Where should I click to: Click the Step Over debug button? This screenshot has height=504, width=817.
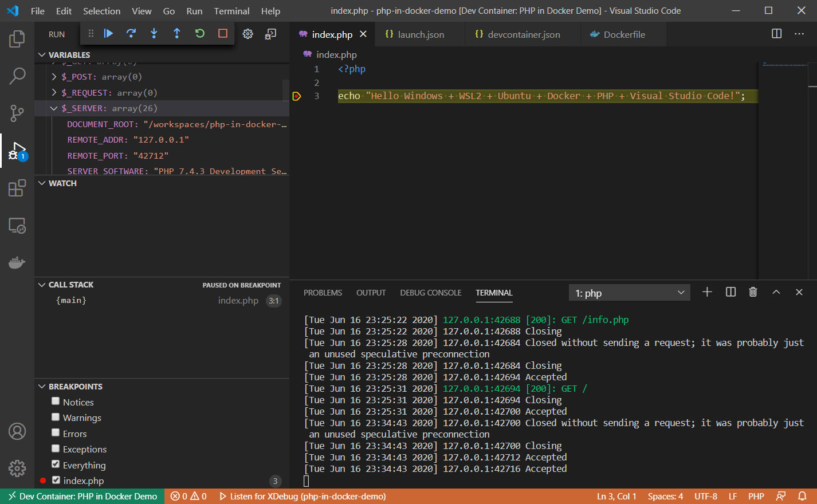pyautogui.click(x=131, y=34)
